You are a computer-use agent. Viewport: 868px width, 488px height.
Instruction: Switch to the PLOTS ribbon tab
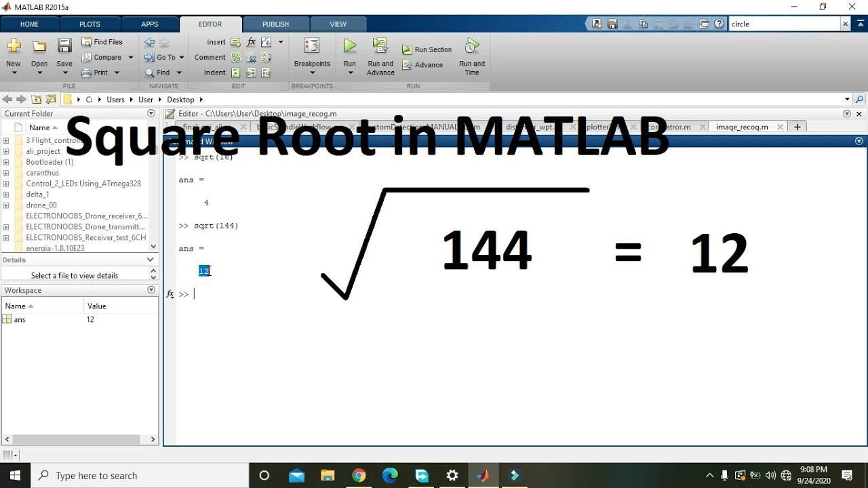tap(90, 24)
